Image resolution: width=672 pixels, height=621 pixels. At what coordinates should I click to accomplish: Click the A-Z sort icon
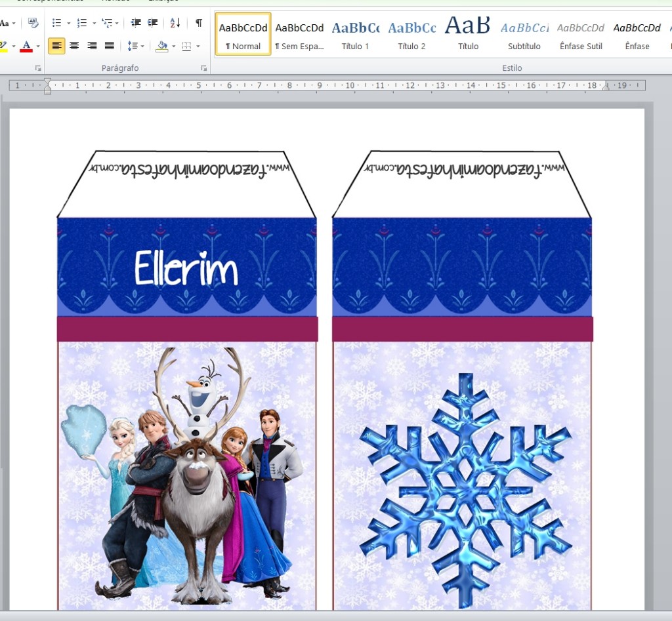click(x=175, y=23)
